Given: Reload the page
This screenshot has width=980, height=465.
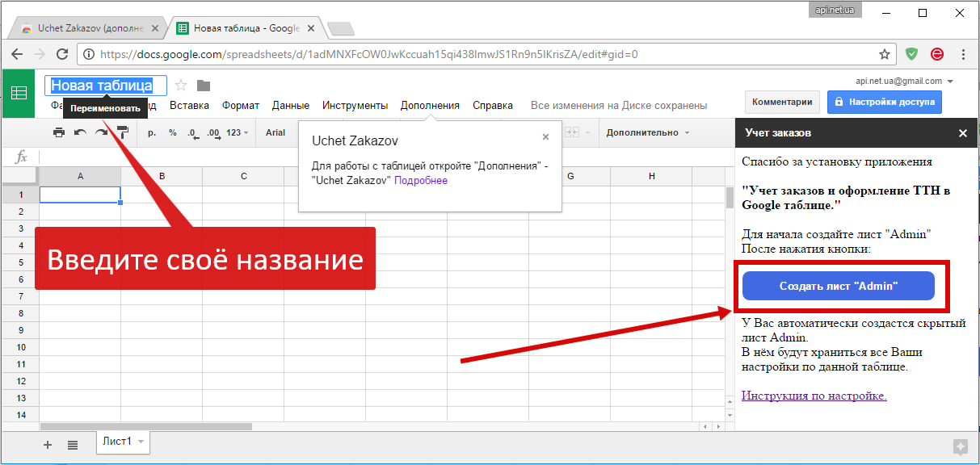Looking at the screenshot, I should click(x=62, y=54).
